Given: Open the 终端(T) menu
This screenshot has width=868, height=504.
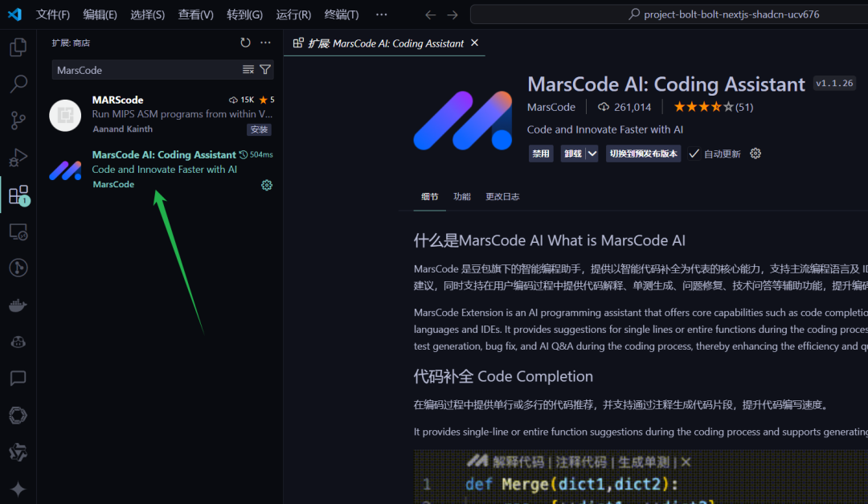Looking at the screenshot, I should click(342, 14).
